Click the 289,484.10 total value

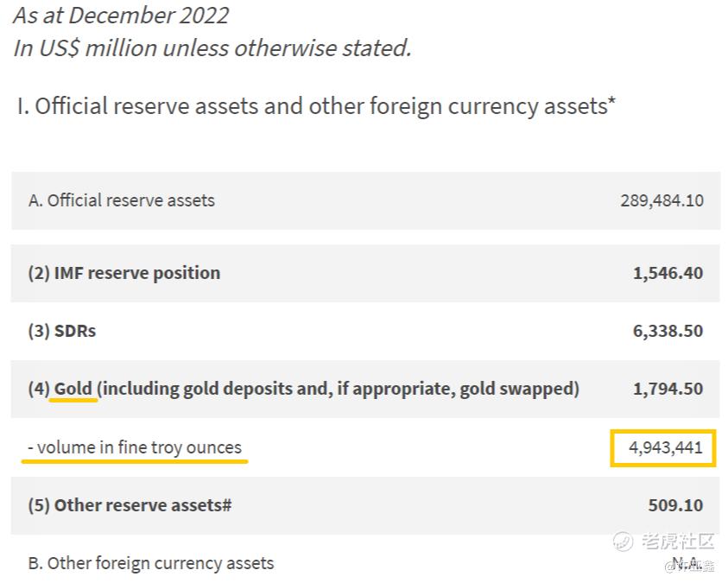click(x=662, y=200)
